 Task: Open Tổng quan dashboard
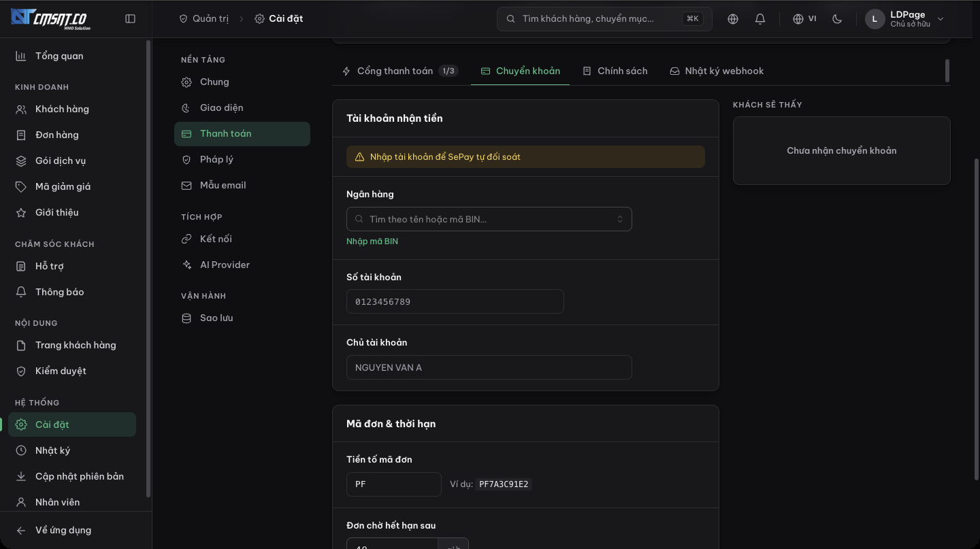[x=72, y=56]
